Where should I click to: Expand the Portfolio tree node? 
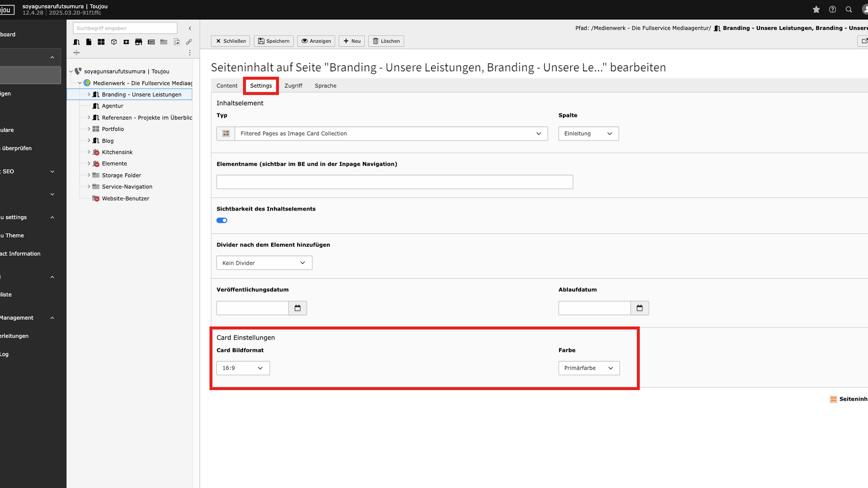coord(89,129)
